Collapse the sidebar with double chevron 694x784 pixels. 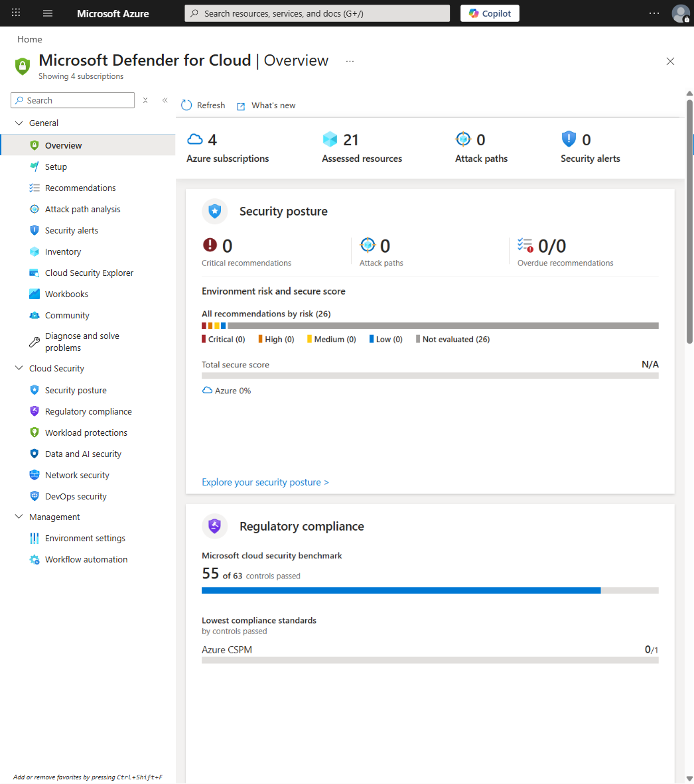165,100
